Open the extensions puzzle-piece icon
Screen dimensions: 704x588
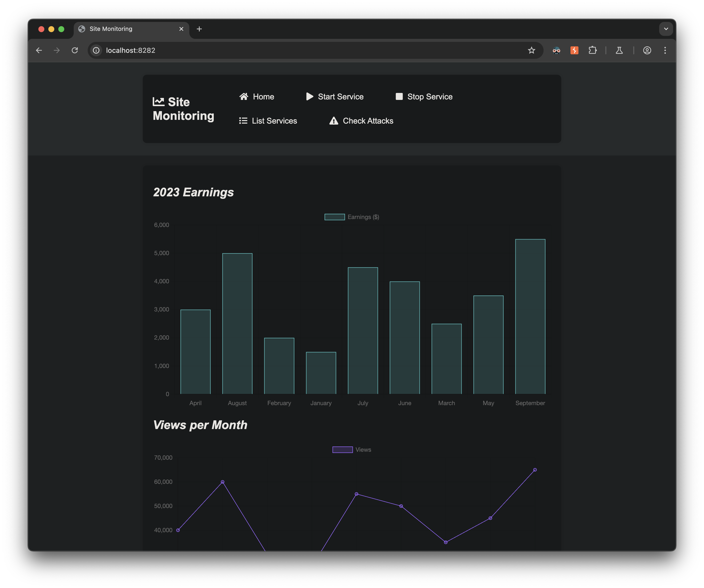593,50
